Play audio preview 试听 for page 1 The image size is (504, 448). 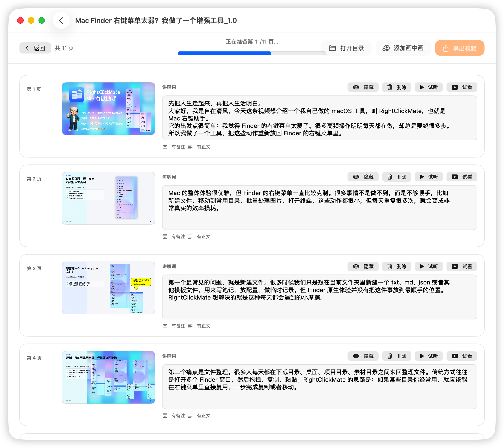429,87
